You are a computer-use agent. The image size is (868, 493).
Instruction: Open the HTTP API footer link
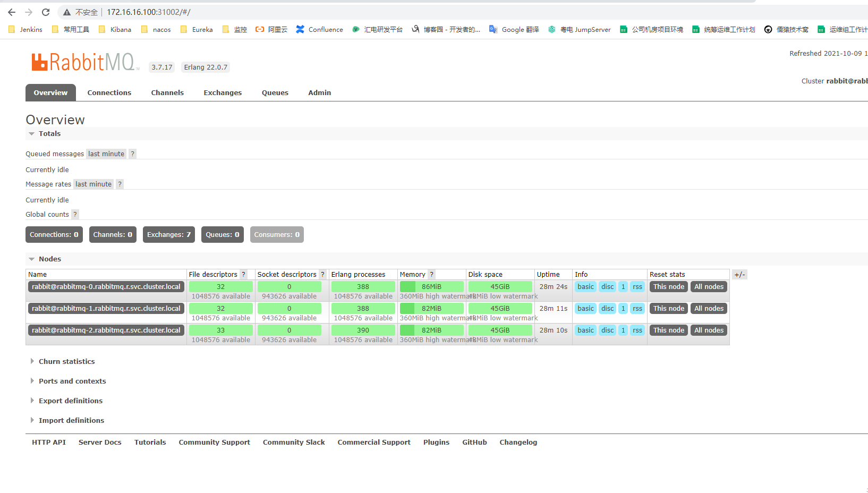click(49, 443)
